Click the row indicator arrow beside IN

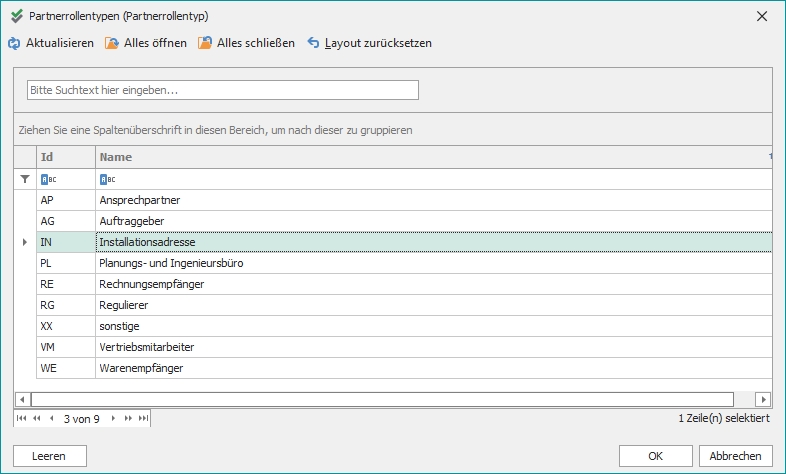click(25, 242)
